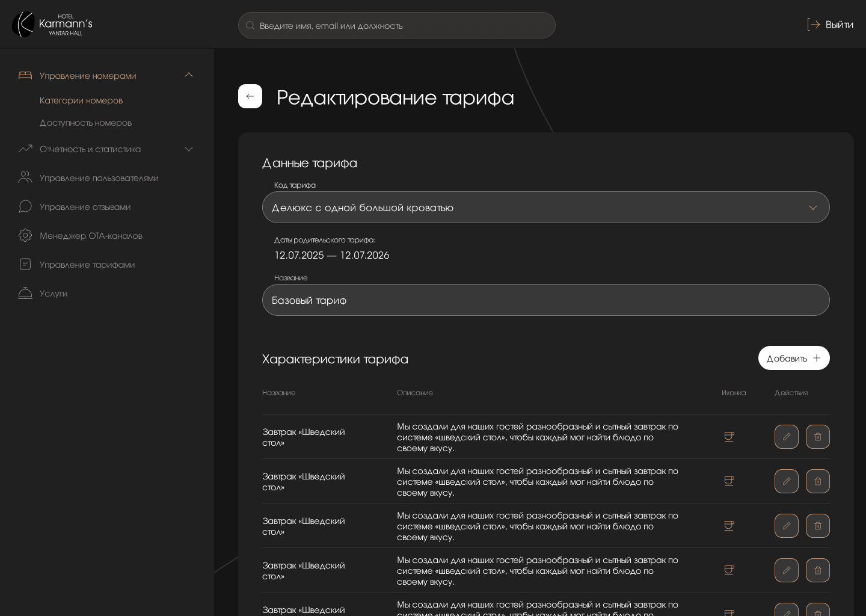
Task: Expand the Отчетность и статистика section
Action: tap(189, 149)
